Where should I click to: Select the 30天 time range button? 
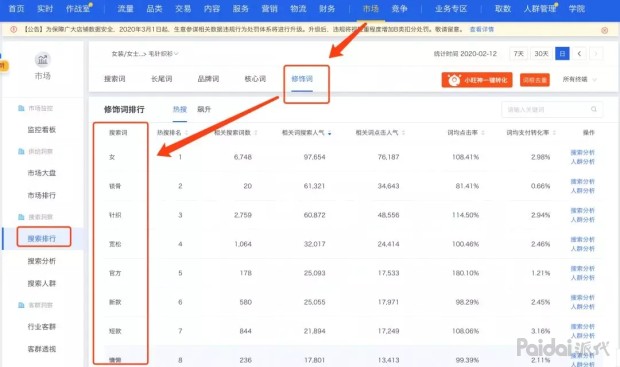(x=541, y=54)
